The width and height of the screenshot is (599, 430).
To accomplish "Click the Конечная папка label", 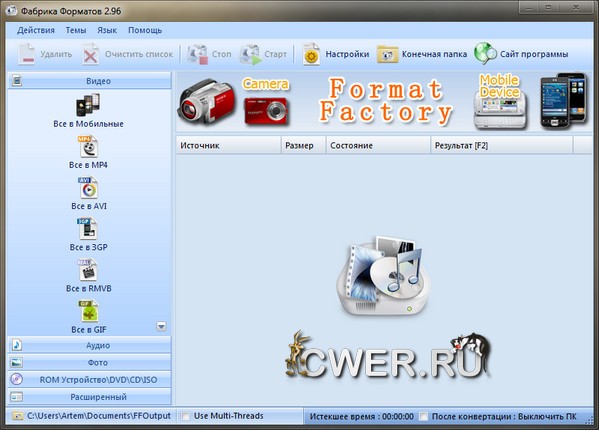I will [x=434, y=54].
